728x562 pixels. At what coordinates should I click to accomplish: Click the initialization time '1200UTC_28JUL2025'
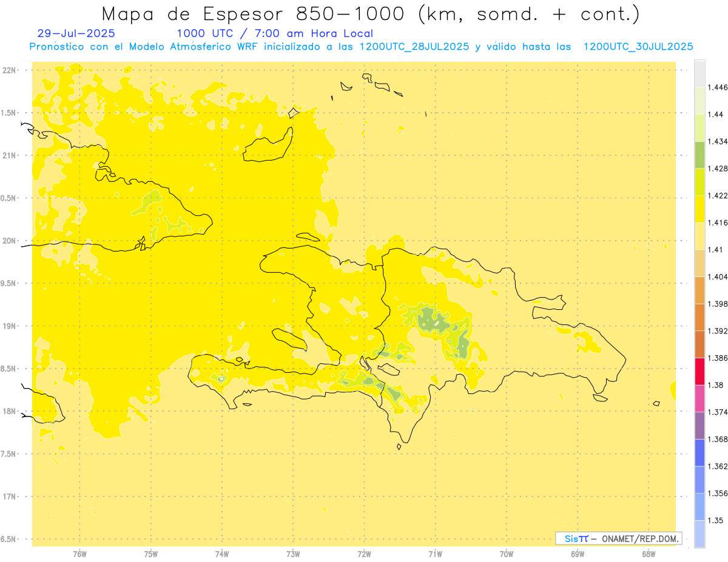point(414,47)
